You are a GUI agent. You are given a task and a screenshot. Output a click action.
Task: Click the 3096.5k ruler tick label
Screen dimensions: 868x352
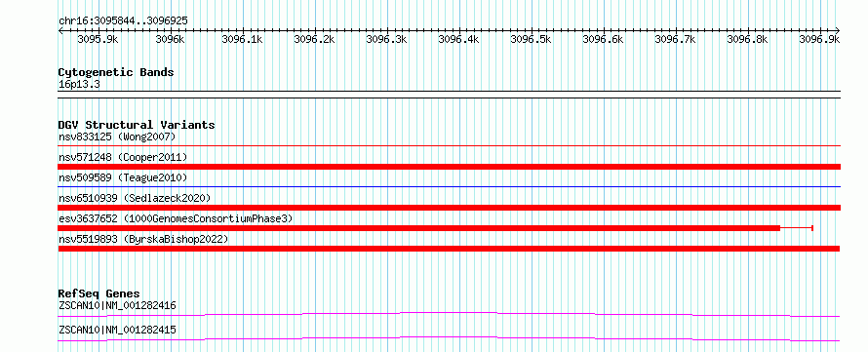[531, 39]
